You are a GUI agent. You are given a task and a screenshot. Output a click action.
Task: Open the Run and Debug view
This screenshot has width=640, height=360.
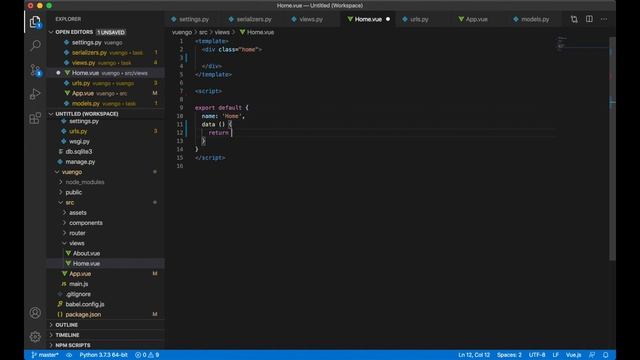pos(35,94)
